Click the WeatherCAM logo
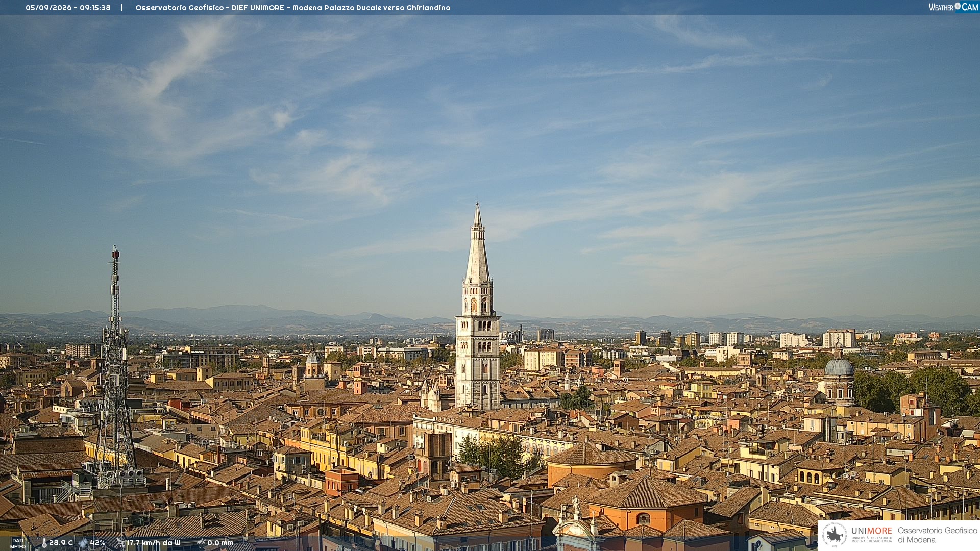The width and height of the screenshot is (980, 551). pos(953,7)
